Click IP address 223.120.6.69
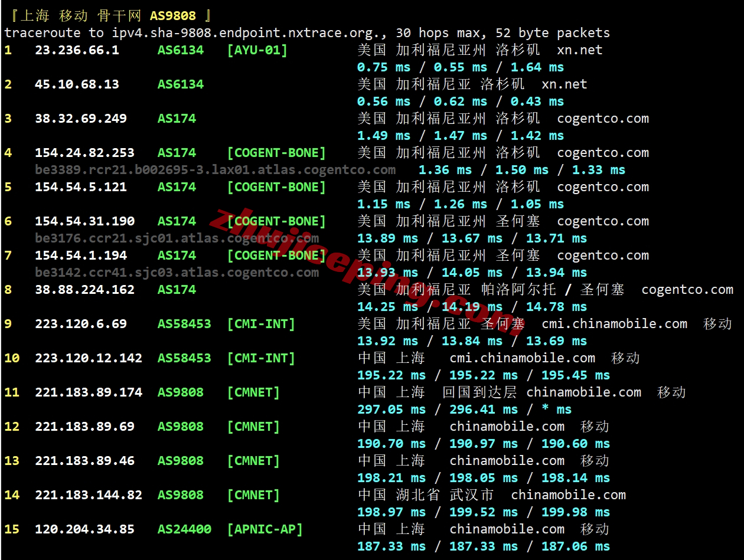Image resolution: width=744 pixels, height=560 pixels. tap(81, 323)
